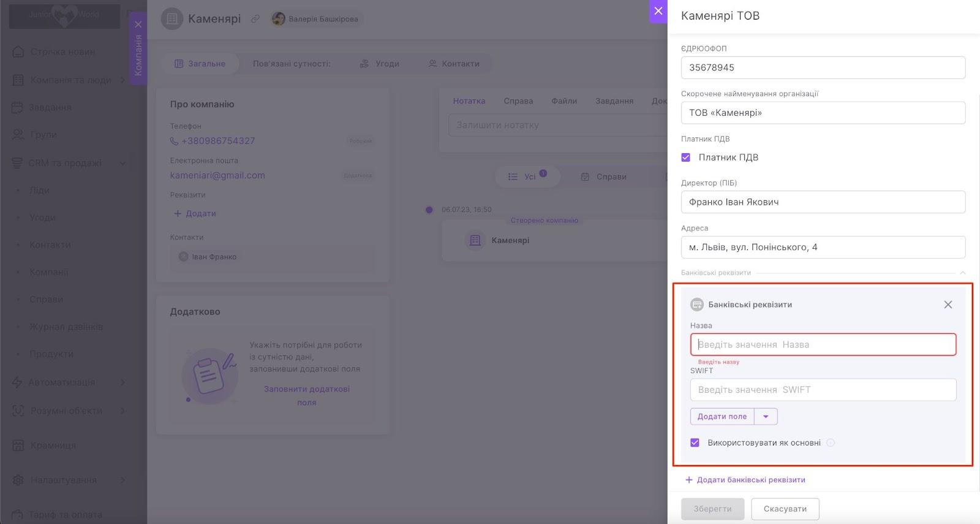Click the Скасувати button

point(785,509)
